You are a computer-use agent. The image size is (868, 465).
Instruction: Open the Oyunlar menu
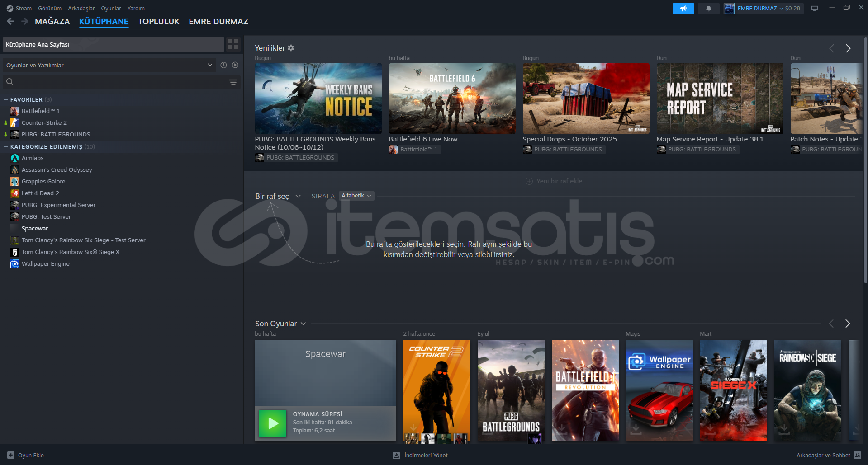111,9
